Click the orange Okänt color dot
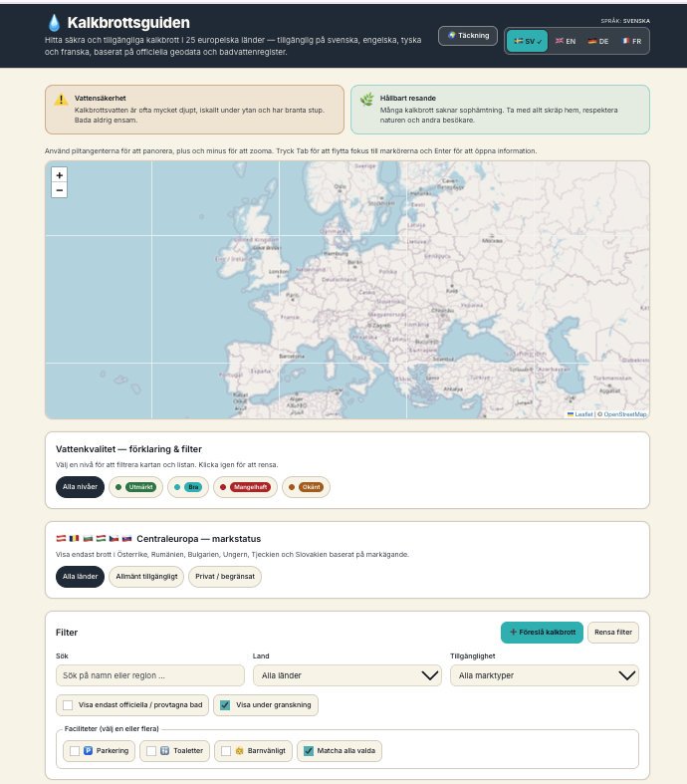 292,487
